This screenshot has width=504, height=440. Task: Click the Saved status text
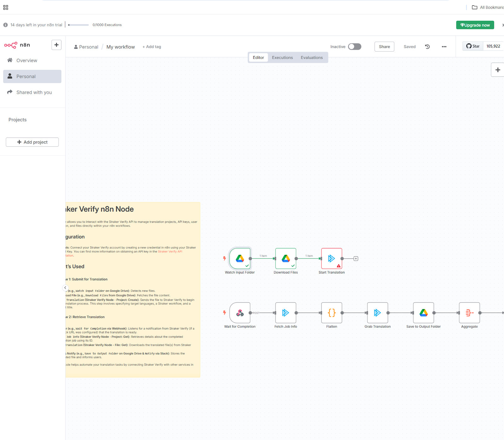[x=409, y=47]
